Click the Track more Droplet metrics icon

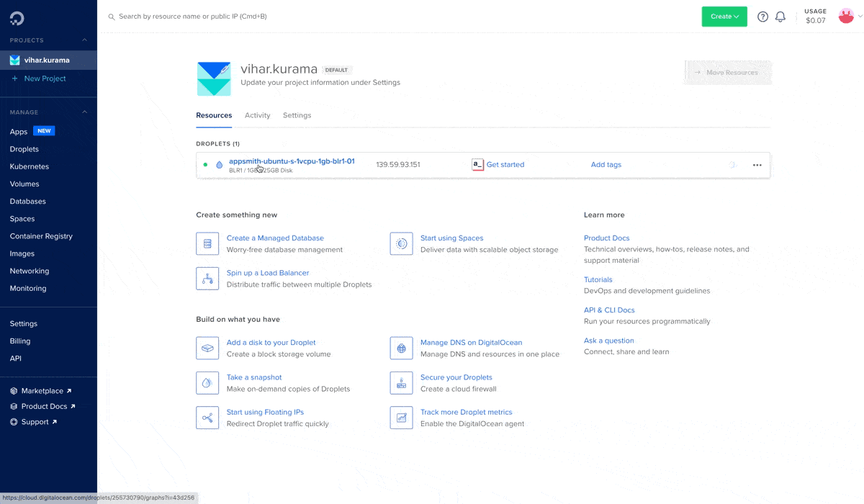pos(401,418)
